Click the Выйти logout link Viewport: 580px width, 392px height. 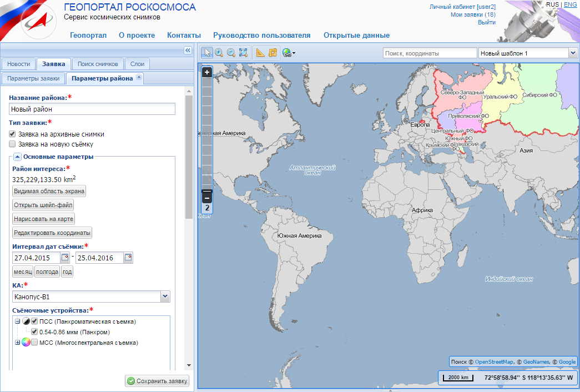tap(487, 22)
